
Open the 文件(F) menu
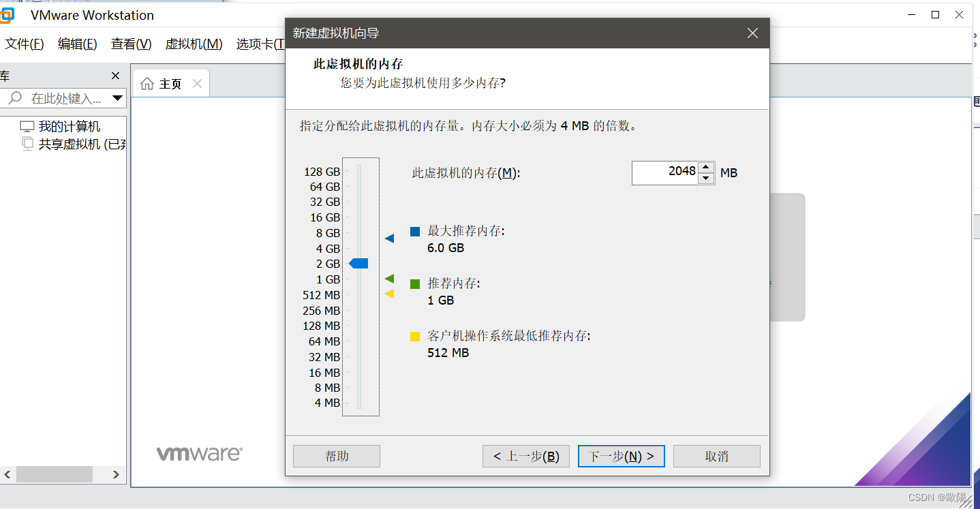pos(25,44)
